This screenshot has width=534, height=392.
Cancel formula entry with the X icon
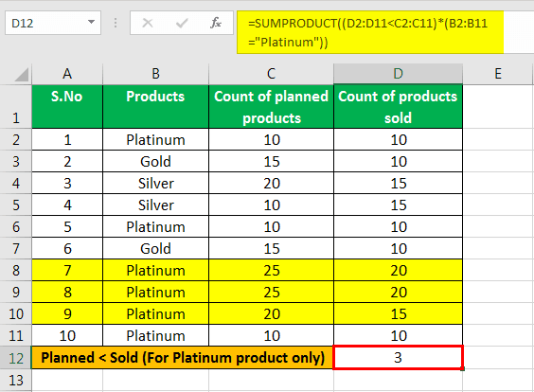pos(148,23)
